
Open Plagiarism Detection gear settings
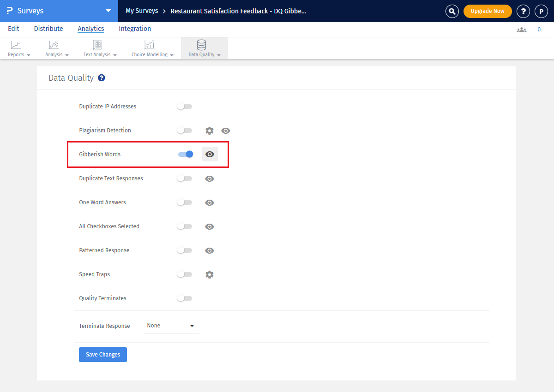(x=210, y=131)
